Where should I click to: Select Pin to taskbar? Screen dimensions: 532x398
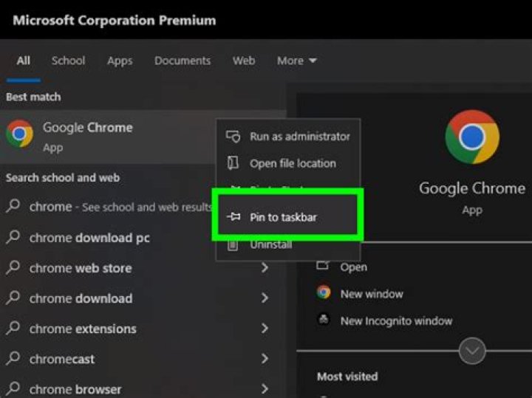(287, 217)
